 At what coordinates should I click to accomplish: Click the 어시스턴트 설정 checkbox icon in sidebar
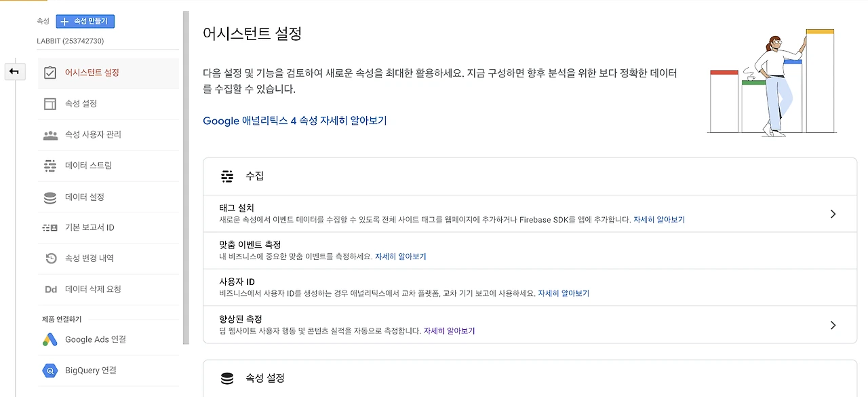(x=50, y=73)
